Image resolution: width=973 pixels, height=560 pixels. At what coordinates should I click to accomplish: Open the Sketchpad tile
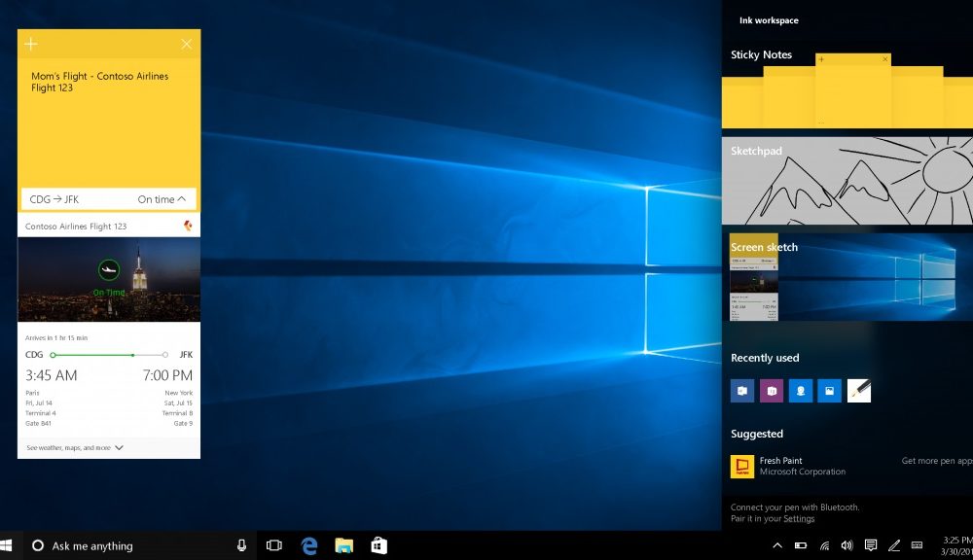click(x=847, y=179)
